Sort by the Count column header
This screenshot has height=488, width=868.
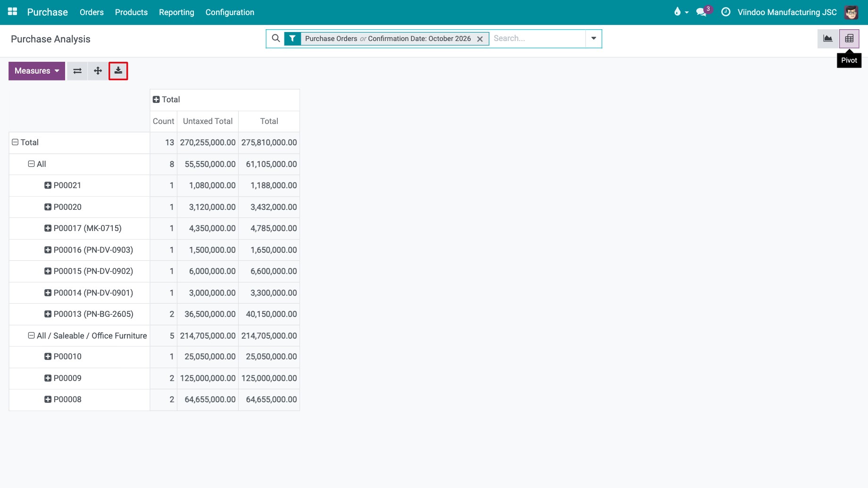pyautogui.click(x=163, y=121)
